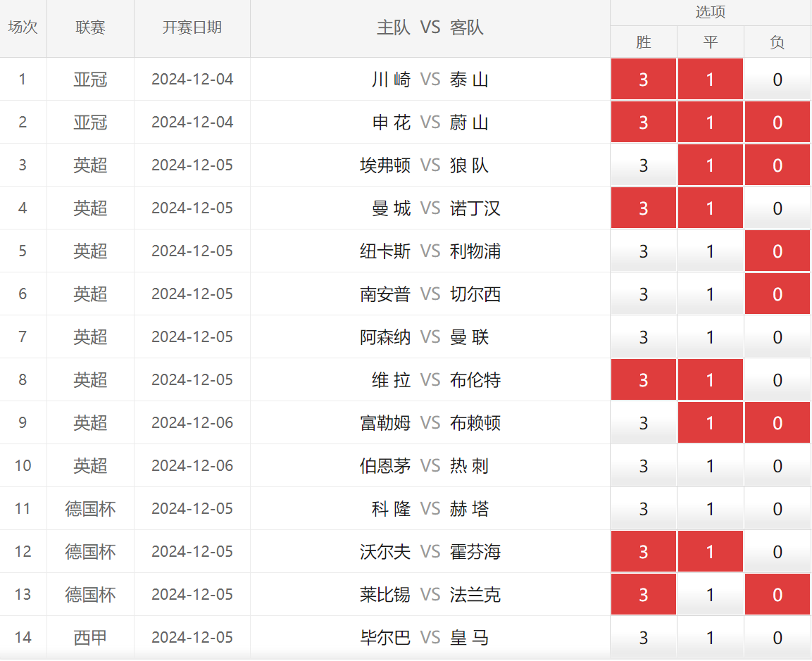
Task: Toggle win option 3 for 莱比锡 VS 法兰克
Action: click(x=643, y=595)
